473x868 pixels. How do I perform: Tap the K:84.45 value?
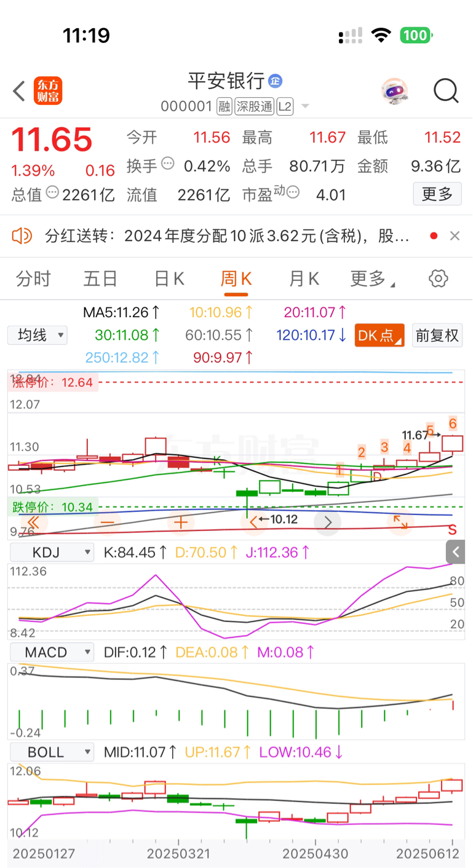(134, 552)
